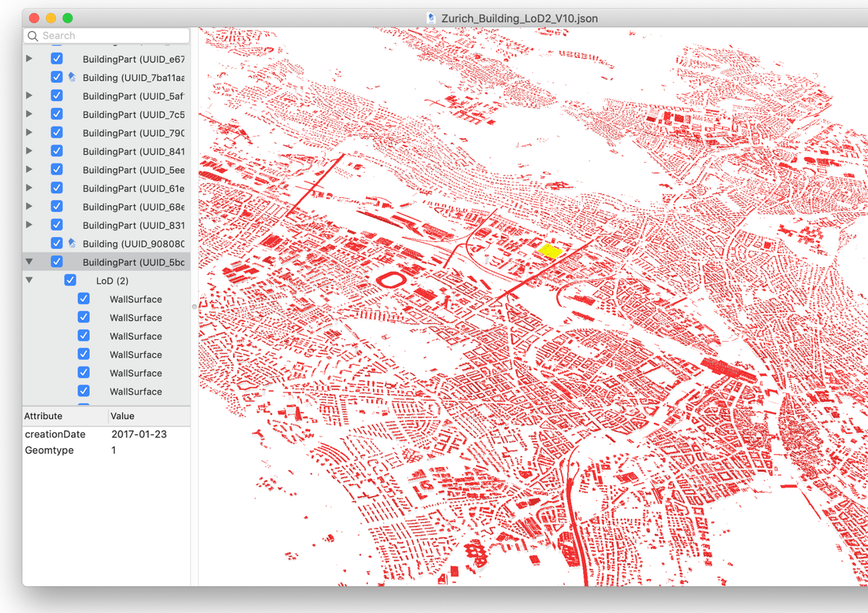
Task: Select the BuildingPart (UUID_e67 row label
Action: tap(134, 59)
